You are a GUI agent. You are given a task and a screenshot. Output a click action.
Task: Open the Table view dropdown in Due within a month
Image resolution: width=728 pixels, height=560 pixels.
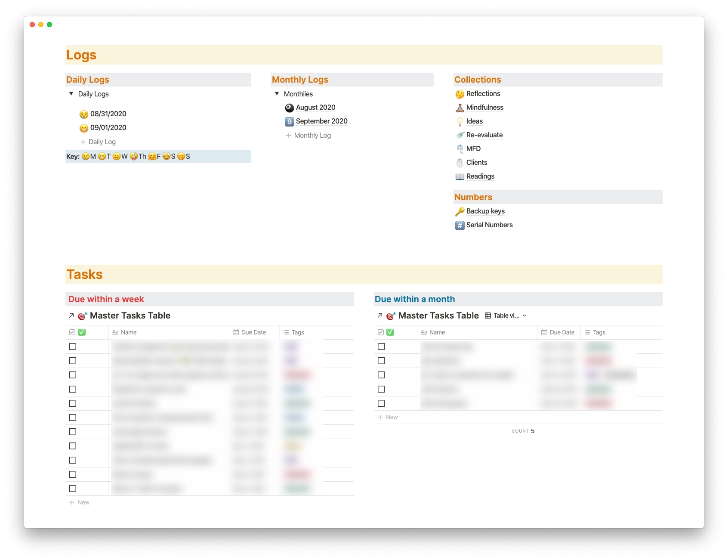pyautogui.click(x=506, y=316)
